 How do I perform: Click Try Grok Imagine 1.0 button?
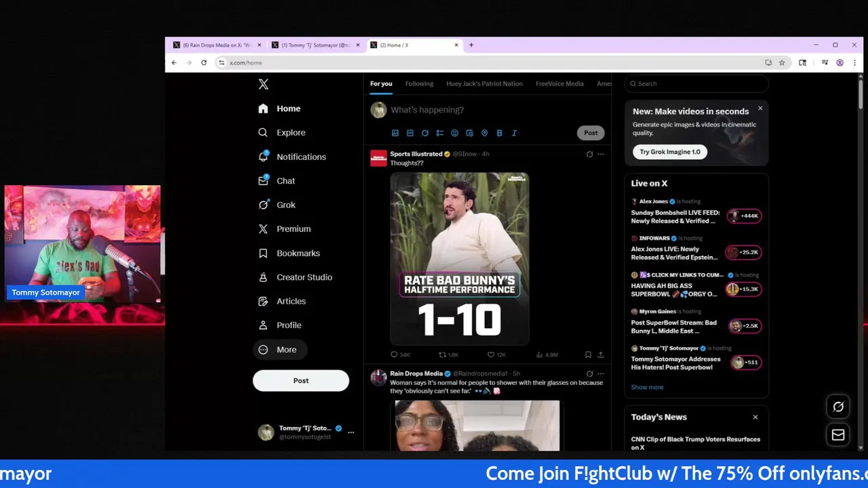670,152
